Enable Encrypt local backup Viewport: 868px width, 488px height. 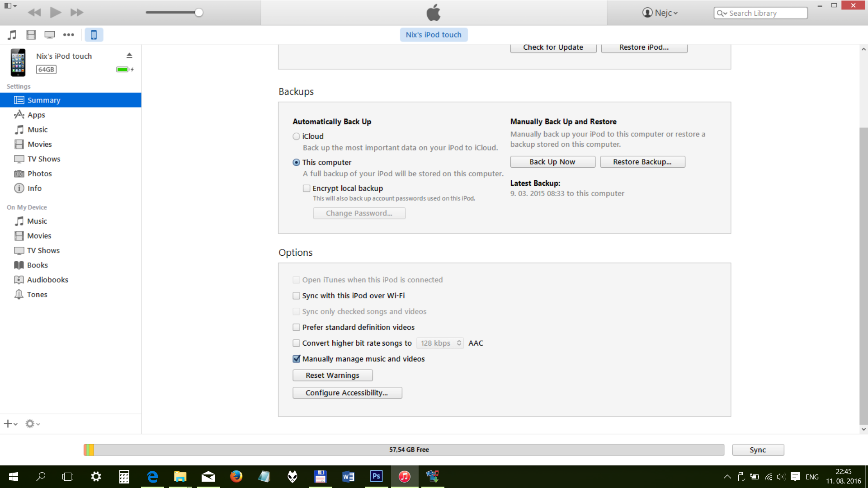307,188
